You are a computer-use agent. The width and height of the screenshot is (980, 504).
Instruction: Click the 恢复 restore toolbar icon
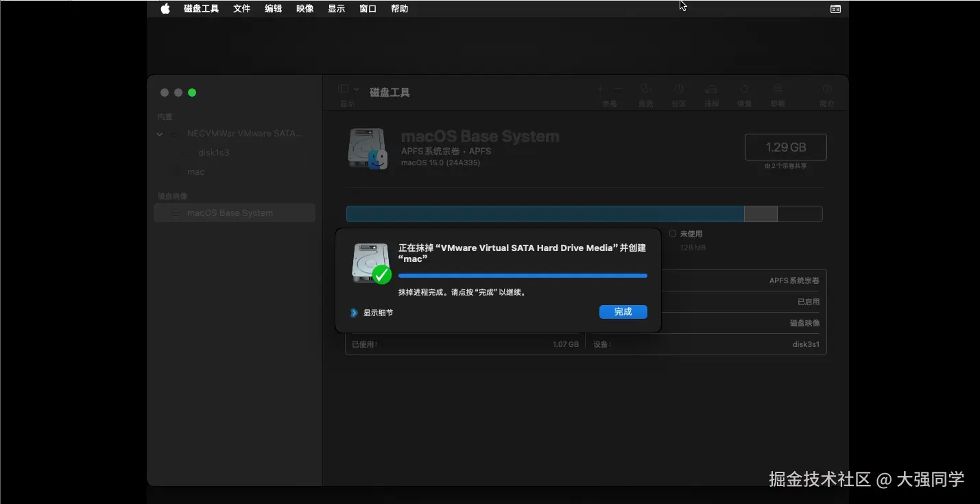744,89
